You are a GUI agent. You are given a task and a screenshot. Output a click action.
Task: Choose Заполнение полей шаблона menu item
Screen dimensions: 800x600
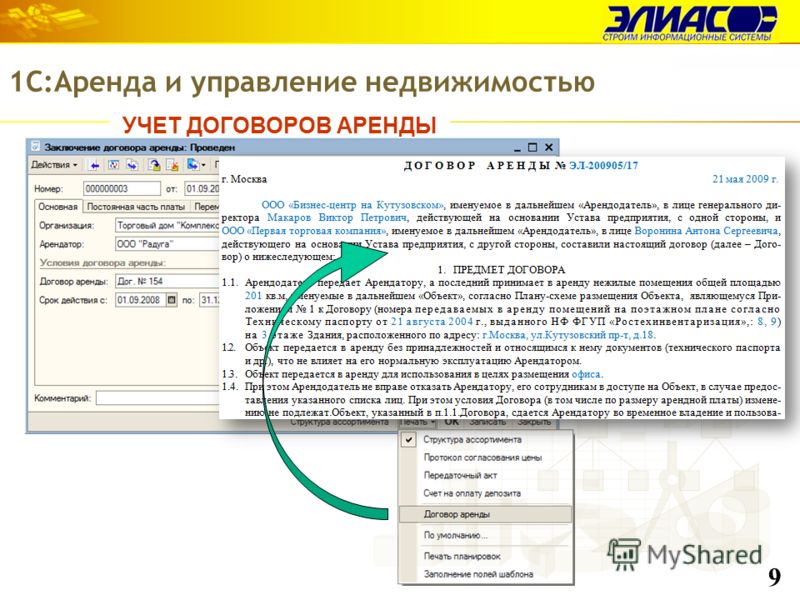485,574
